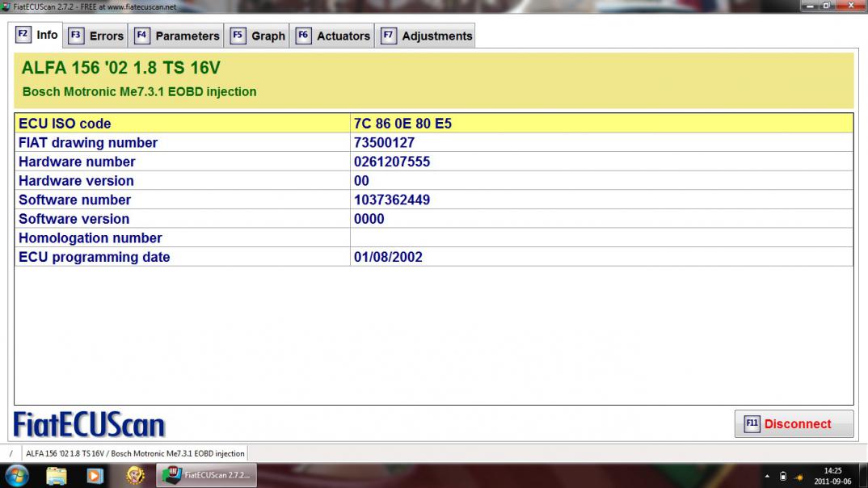Open the Parameters tab
Image resolution: width=868 pixels, height=488 pixels.
176,36
